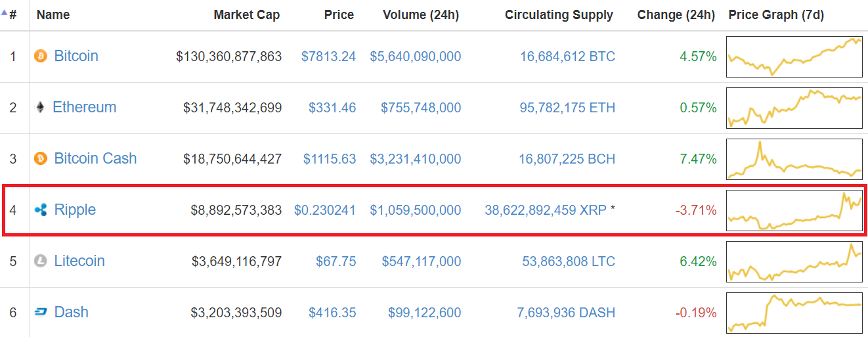Click the Litecoin logo icon
Viewport: 868px width, 337px height.
(x=41, y=261)
